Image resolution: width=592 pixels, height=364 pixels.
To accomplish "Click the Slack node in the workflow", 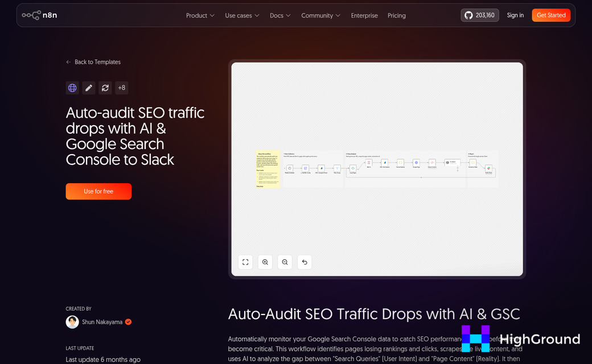I will pos(488,168).
